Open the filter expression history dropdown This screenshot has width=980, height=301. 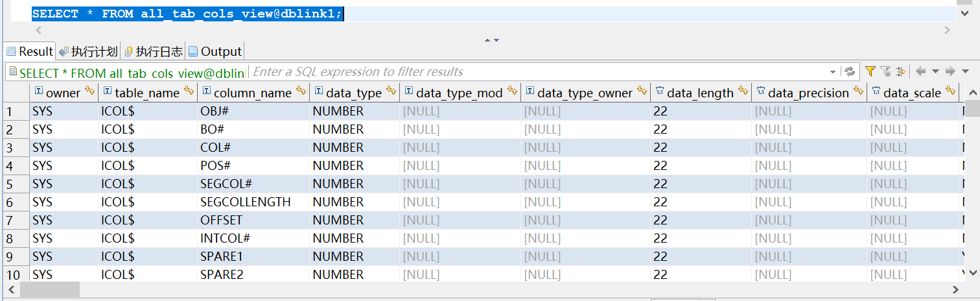[x=834, y=71]
